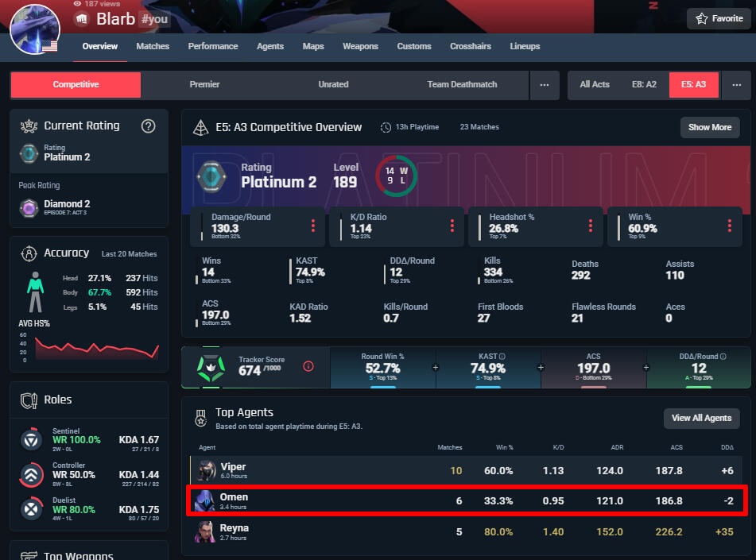
Task: Open more acts ellipsis menu
Action: pyautogui.click(x=736, y=84)
